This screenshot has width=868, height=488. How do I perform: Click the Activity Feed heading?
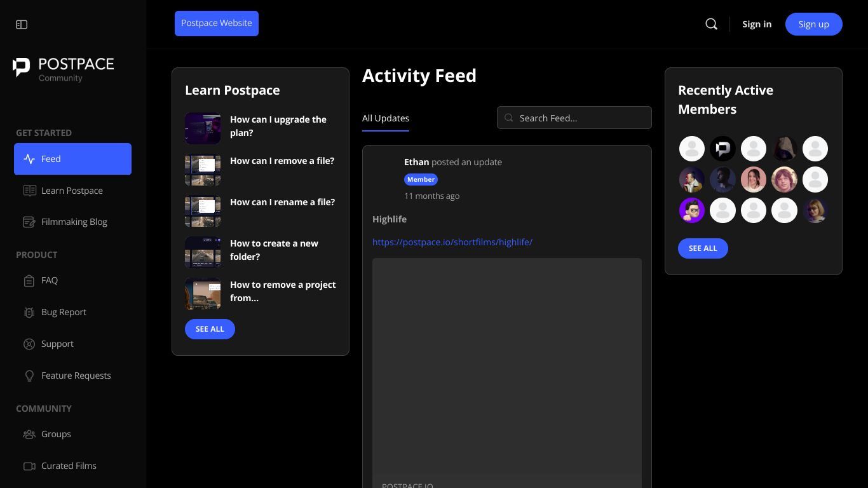[x=419, y=76]
